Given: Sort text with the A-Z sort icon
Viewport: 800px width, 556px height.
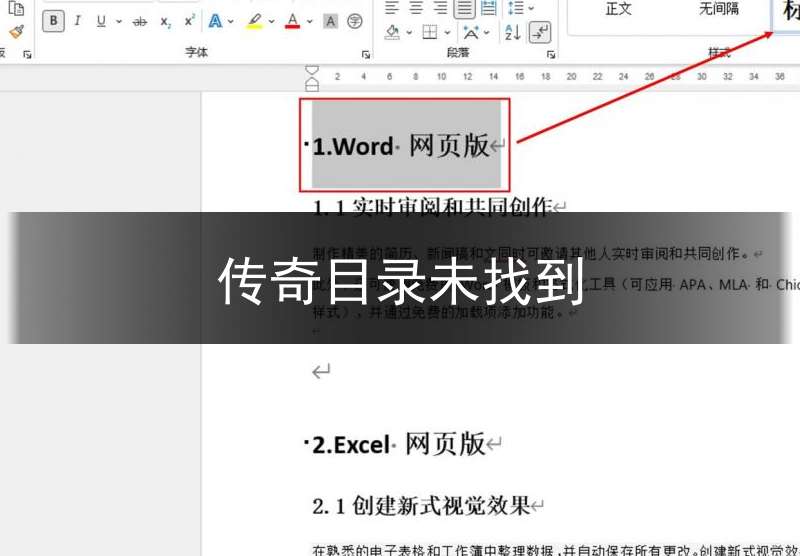Looking at the screenshot, I should pyautogui.click(x=513, y=33).
